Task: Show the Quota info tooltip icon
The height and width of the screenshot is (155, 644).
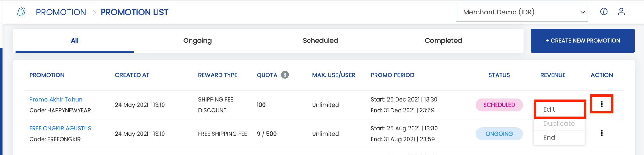Action: [285, 75]
